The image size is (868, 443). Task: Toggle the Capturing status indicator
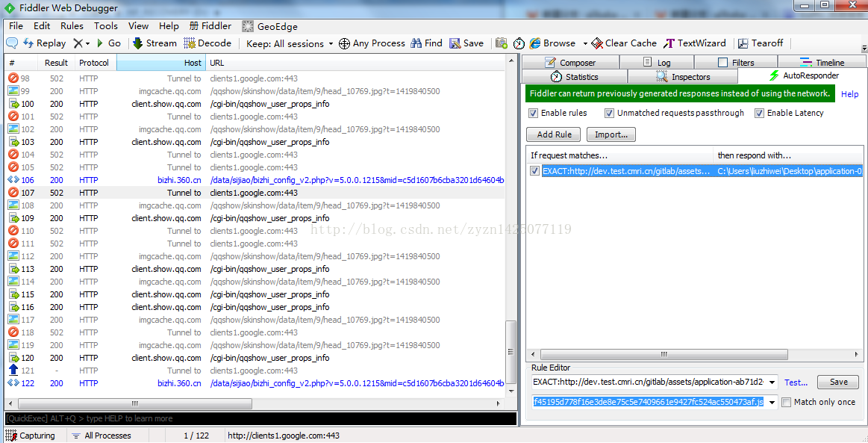tap(31, 436)
